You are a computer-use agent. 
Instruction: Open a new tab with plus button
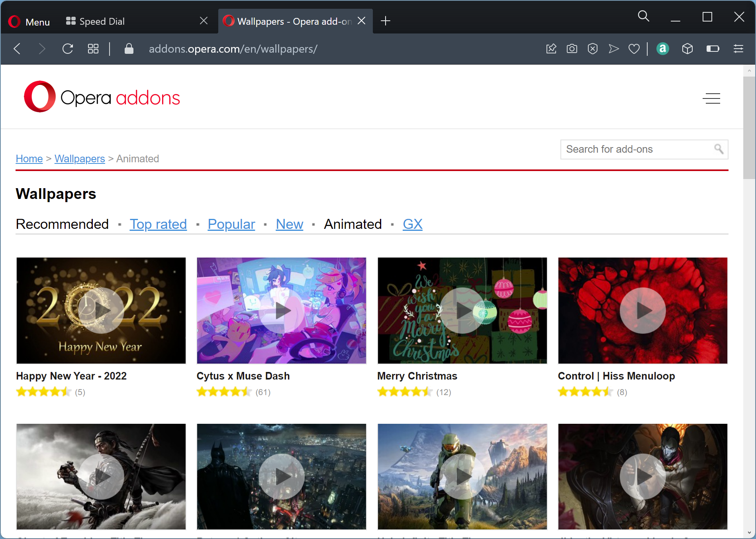coord(386,21)
